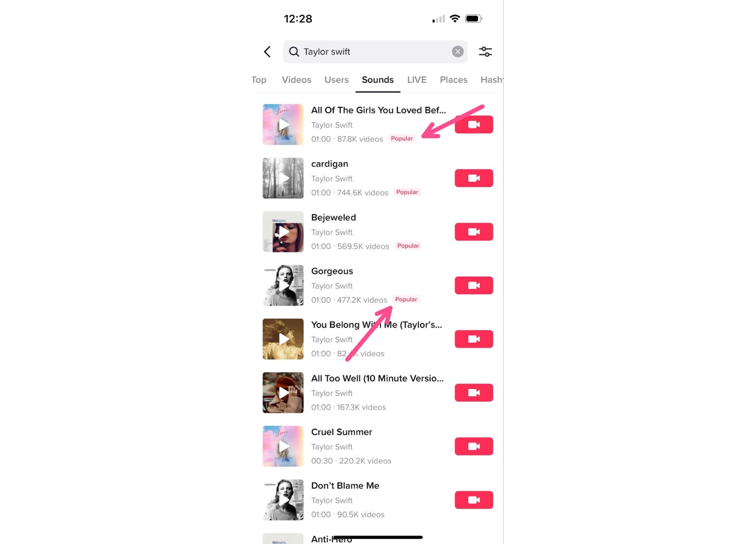Record with Cruel Summer sound
The height and width of the screenshot is (544, 756).
(474, 446)
